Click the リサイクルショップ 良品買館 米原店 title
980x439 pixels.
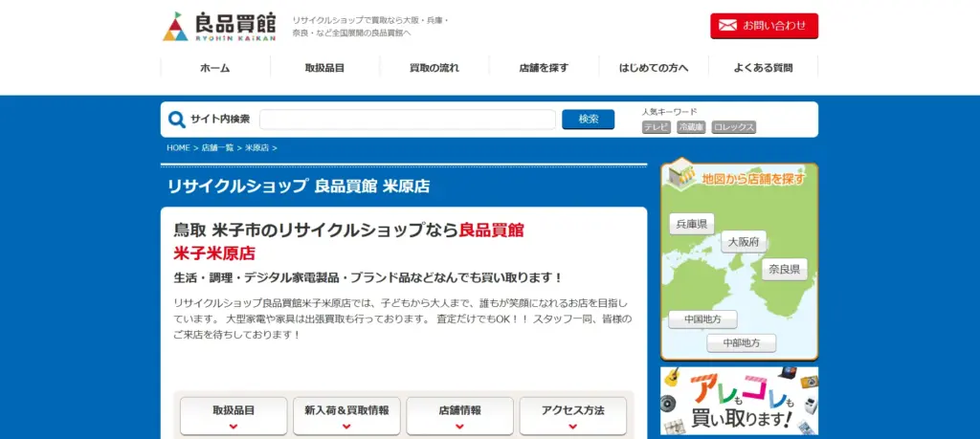(299, 187)
